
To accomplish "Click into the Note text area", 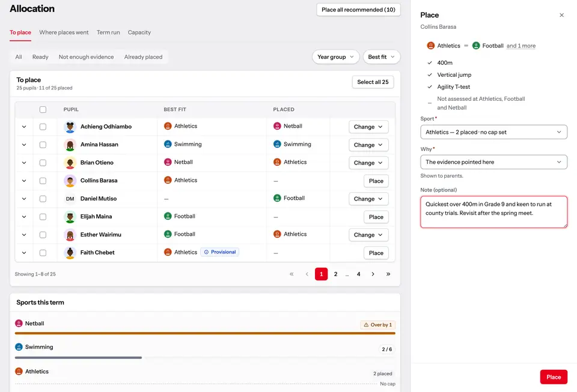I will coord(493,212).
